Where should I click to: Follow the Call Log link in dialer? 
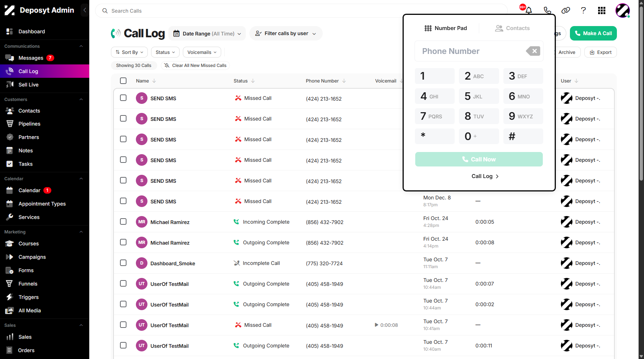tap(485, 176)
